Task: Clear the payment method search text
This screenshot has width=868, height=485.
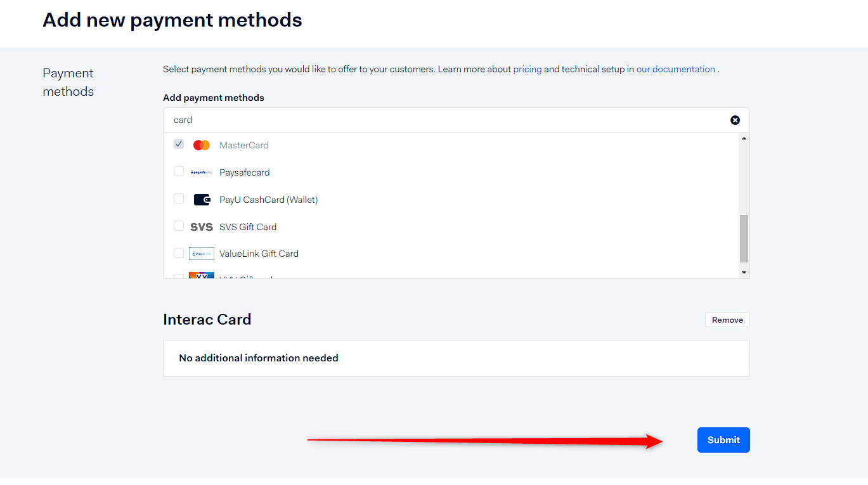Action: pos(735,120)
